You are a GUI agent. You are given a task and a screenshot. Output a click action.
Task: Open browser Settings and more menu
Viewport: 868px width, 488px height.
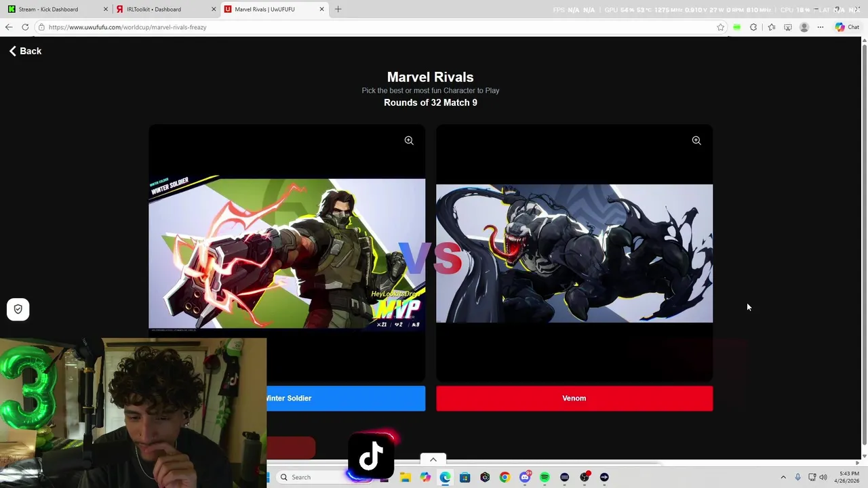[x=821, y=27]
